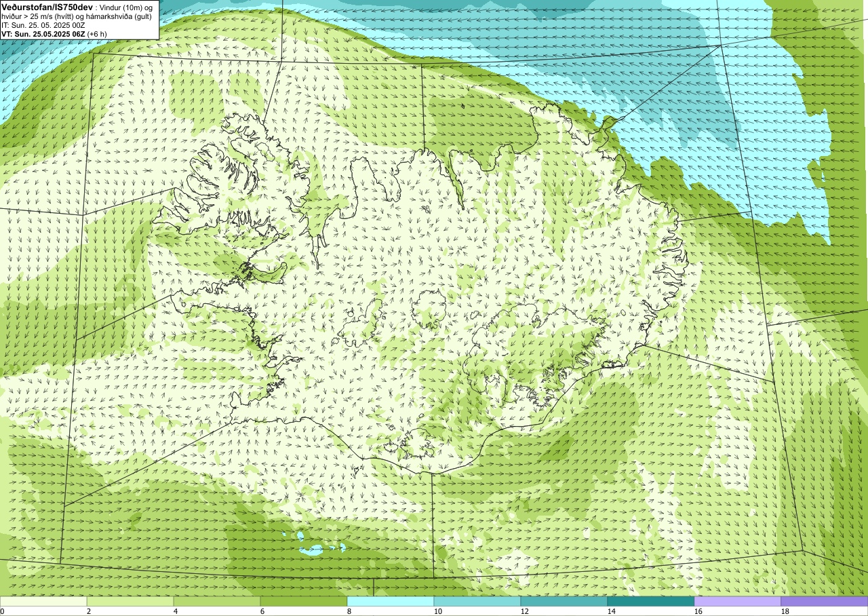
Task: Click the "VT: Sun. 25.05.2025 06Z (+6 h)" line
Action: pyautogui.click(x=54, y=34)
